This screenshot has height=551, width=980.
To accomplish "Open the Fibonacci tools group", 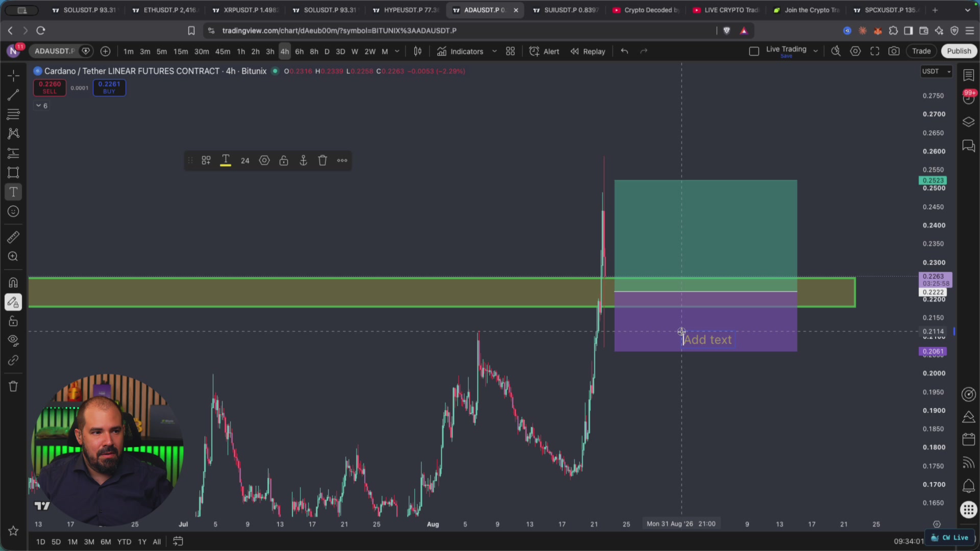I will [13, 114].
